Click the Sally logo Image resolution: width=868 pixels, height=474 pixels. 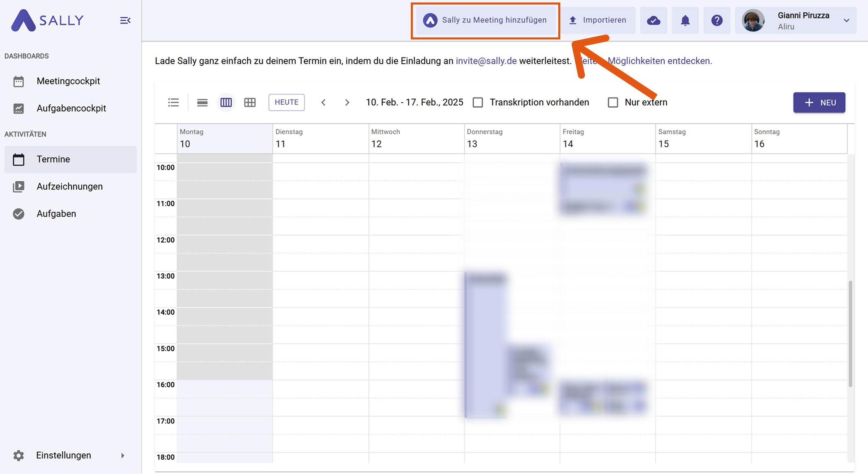coord(47,20)
